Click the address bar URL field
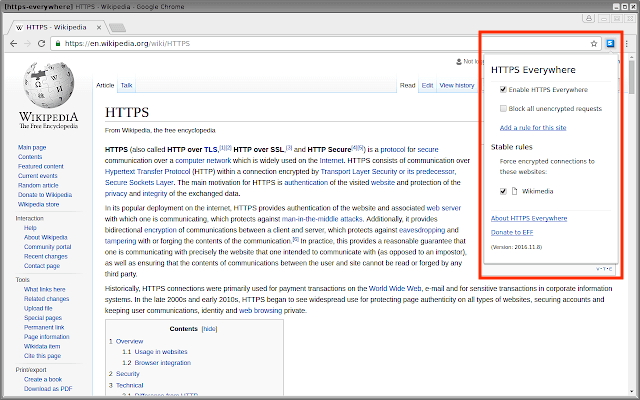Screen dimensions: 640x400 click(300, 44)
